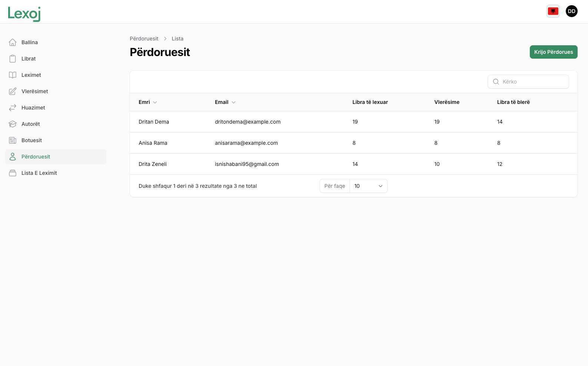Image resolution: width=588 pixels, height=366 pixels.
Task: Click the Autorët graduation cap icon
Action: (13, 124)
